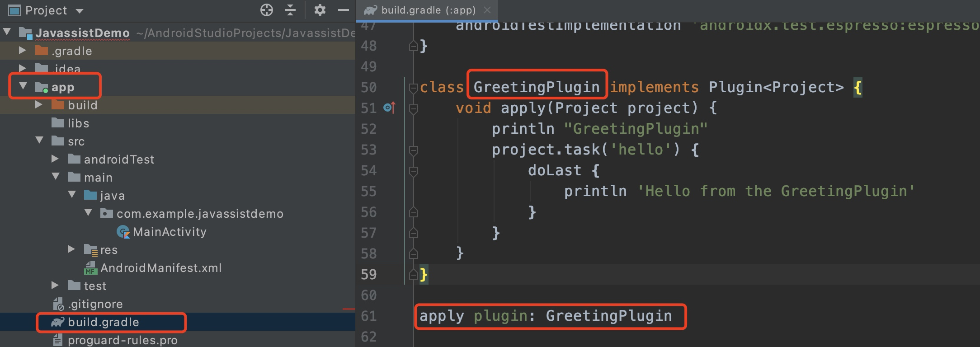Click GreetingPlugin class name on line 50
Viewport: 980px width, 347px height.
537,87
